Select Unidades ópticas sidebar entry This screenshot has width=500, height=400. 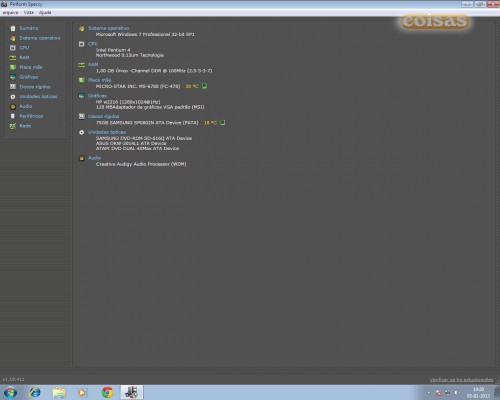coord(38,96)
